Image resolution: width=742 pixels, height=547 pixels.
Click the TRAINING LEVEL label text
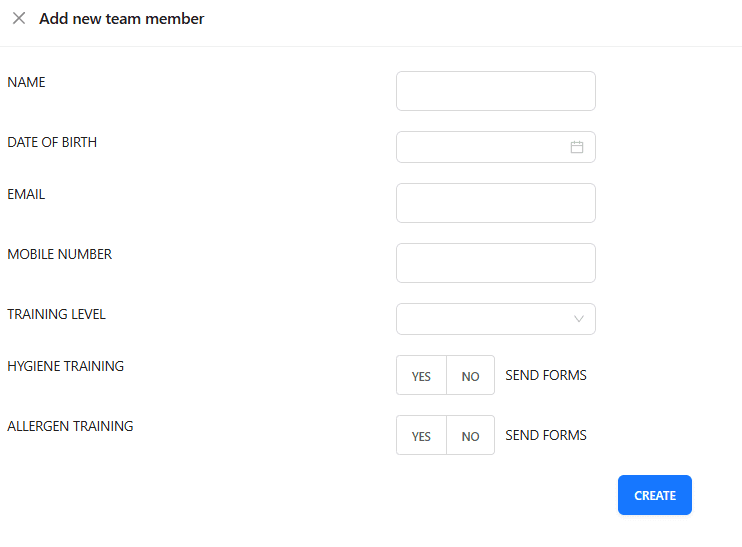click(56, 314)
